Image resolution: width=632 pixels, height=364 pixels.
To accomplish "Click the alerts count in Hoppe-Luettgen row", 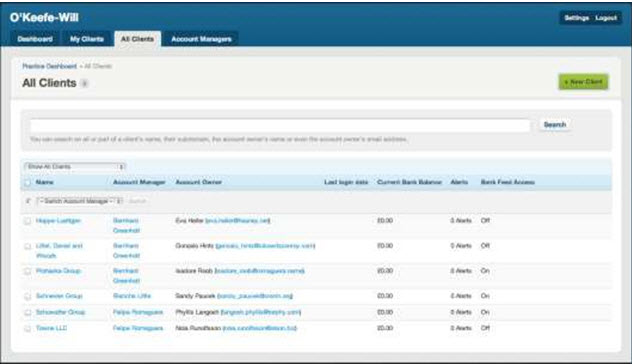I will point(461,220).
